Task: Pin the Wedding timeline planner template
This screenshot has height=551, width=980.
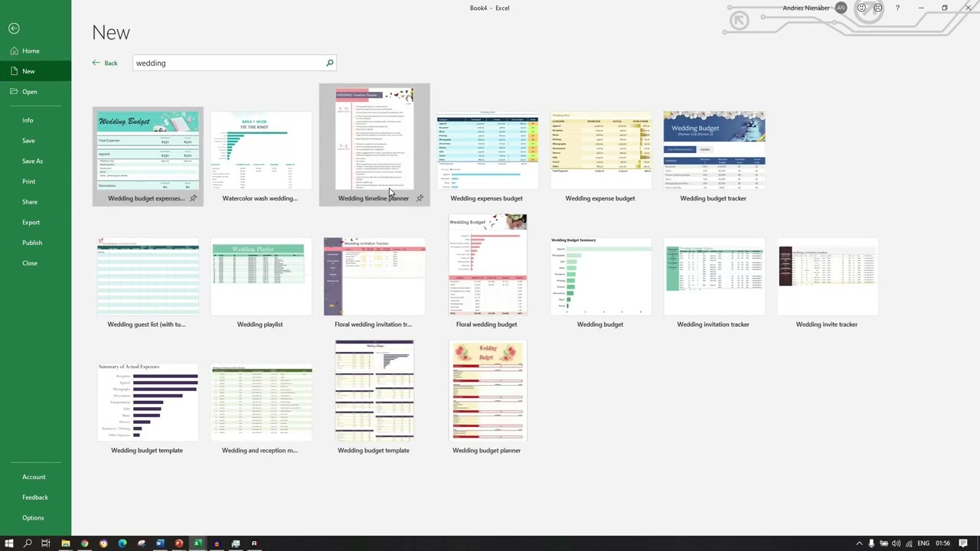Action: (420, 198)
